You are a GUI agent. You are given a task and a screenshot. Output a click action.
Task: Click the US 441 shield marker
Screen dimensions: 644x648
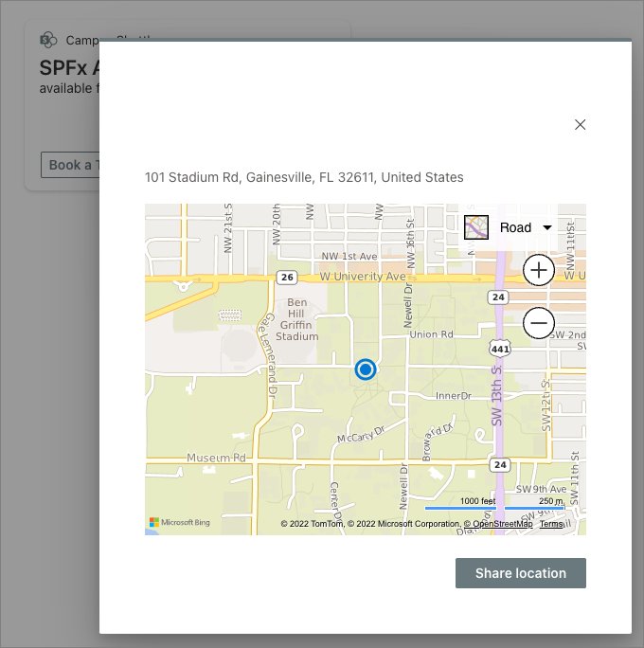coord(500,350)
